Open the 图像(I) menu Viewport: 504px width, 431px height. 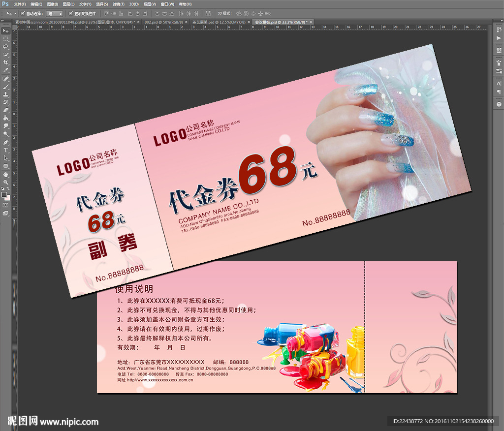[52, 4]
